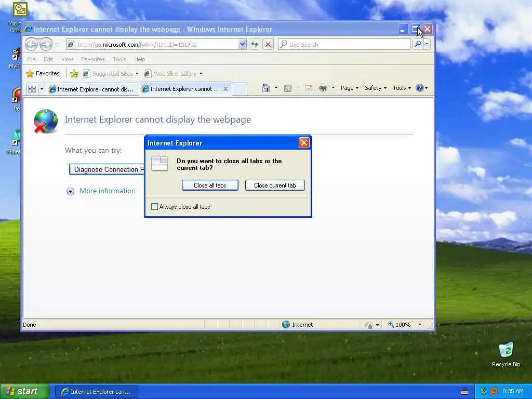Click the Print icon

coord(323,88)
